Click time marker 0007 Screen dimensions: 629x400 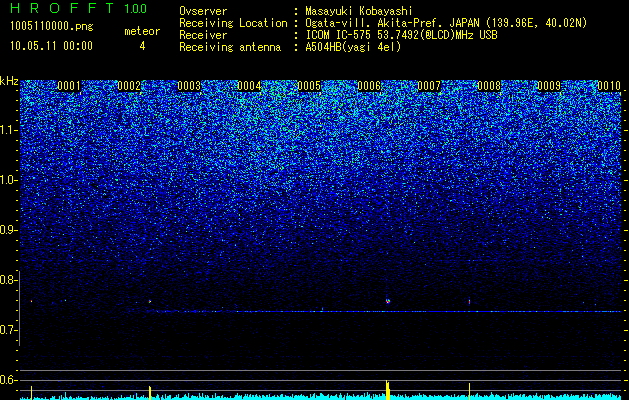pyautogui.click(x=429, y=86)
